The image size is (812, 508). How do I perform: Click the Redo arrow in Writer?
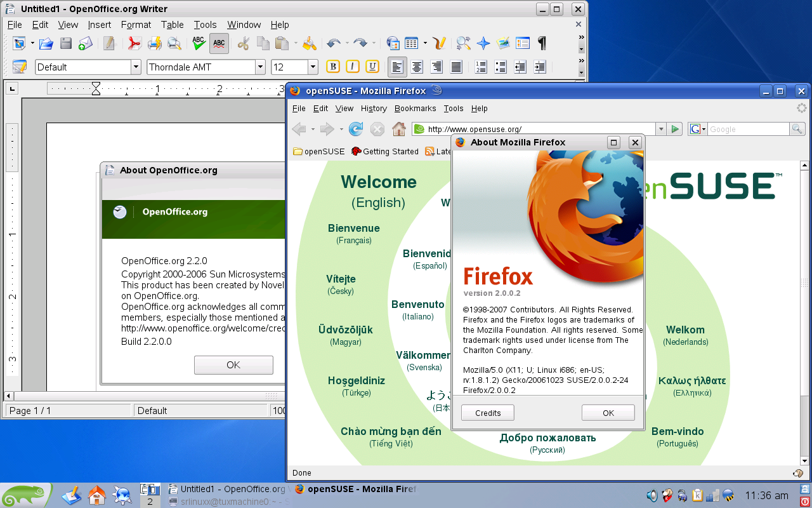coord(360,43)
